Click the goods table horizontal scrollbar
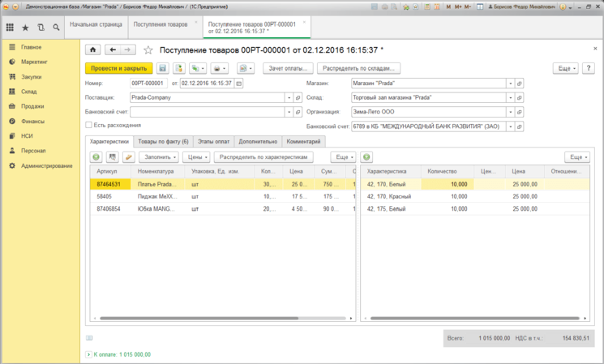The width and height of the screenshot is (604, 364). pyautogui.click(x=199, y=318)
